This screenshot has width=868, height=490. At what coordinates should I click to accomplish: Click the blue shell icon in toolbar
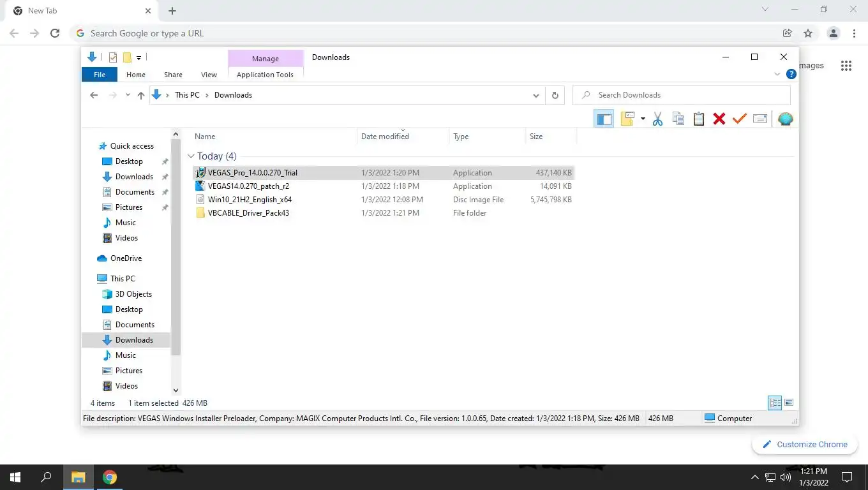(x=786, y=119)
